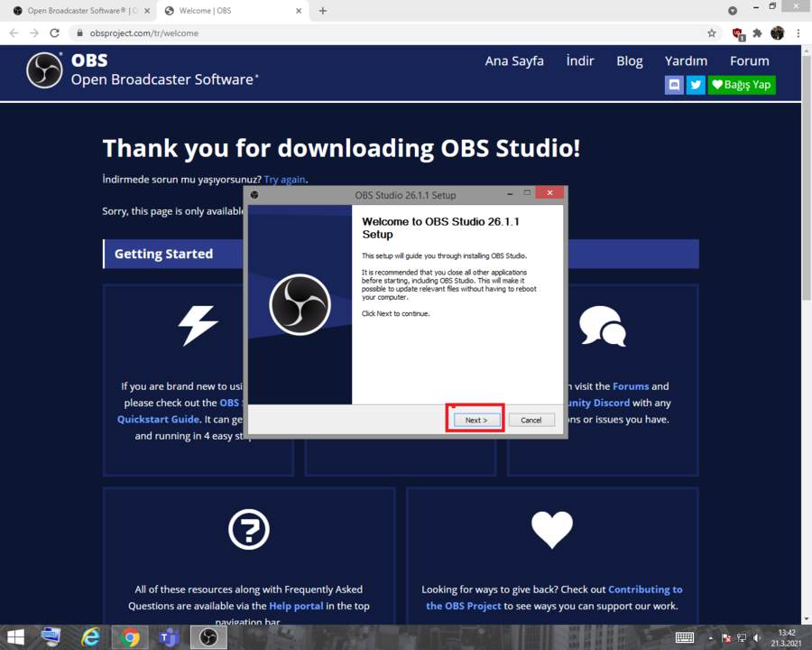812x650 pixels.
Task: Show hidden system tray icons
Action: [711, 638]
